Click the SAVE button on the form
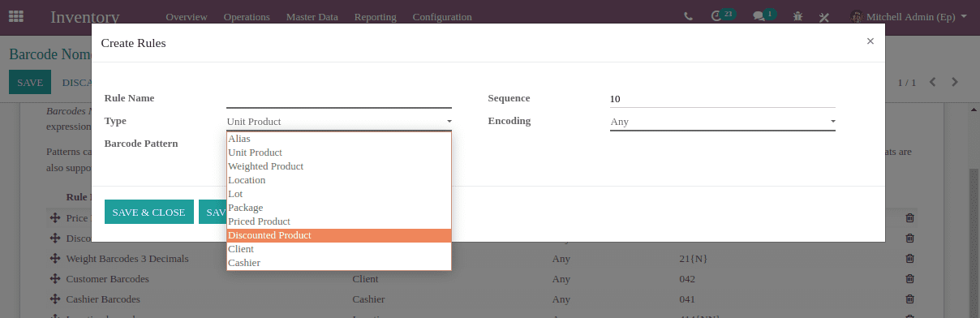The image size is (980, 318). (30, 83)
